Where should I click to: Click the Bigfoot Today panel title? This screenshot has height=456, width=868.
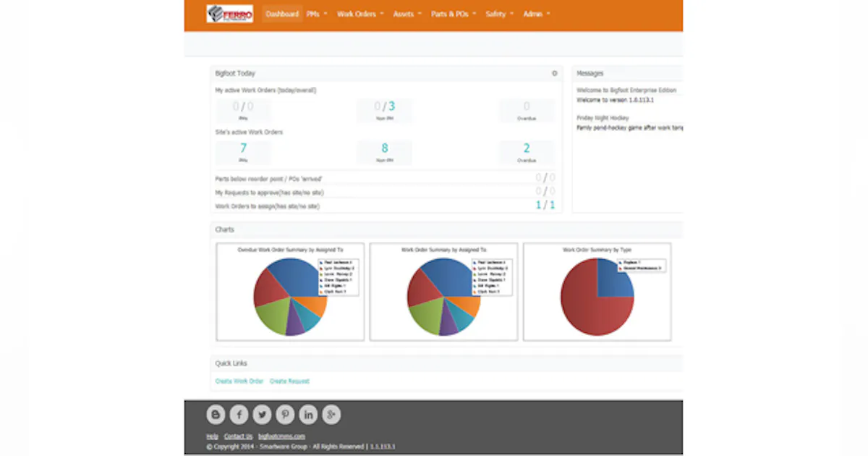[235, 73]
